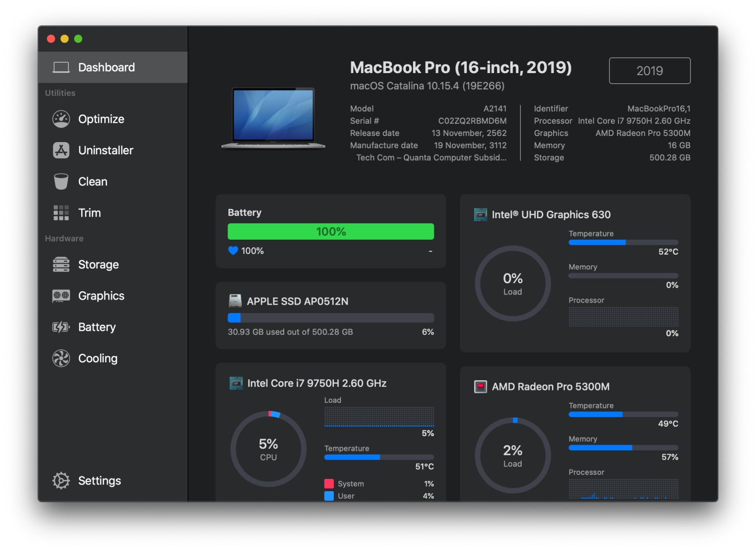Click the APPLE SSD usage bar
756x552 pixels.
point(331,318)
